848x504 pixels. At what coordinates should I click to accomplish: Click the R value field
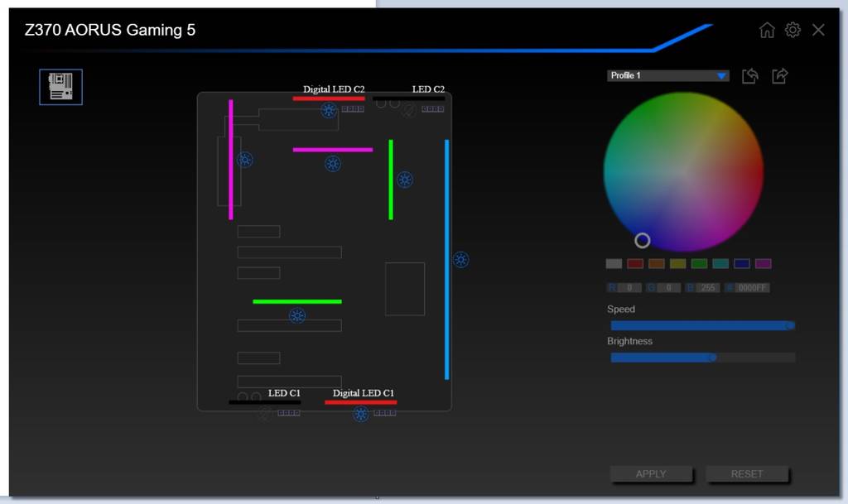pyautogui.click(x=629, y=288)
